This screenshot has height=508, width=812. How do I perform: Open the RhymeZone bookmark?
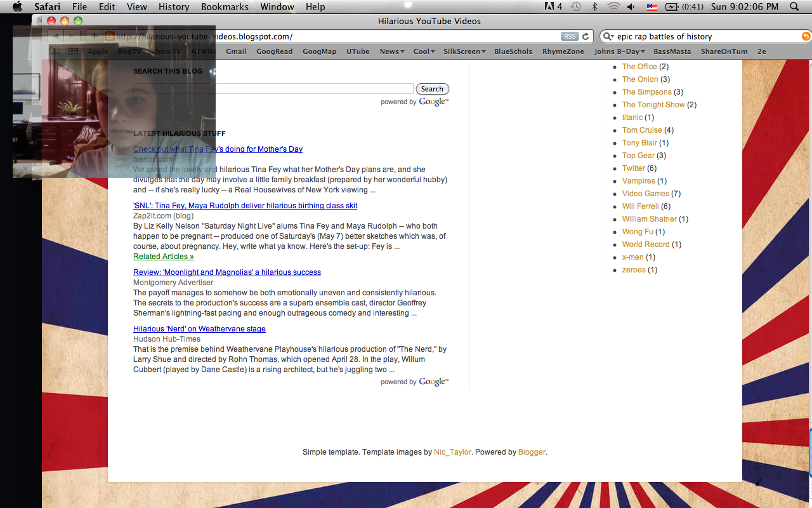563,51
